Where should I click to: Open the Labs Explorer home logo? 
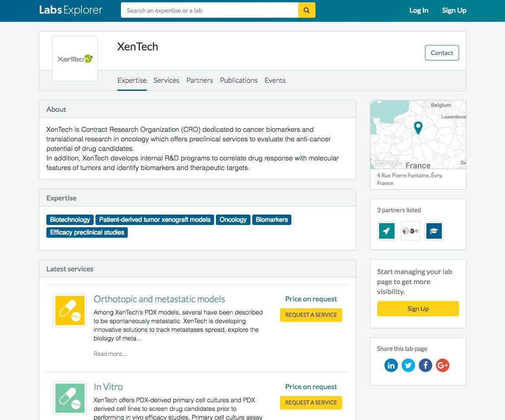tap(70, 10)
